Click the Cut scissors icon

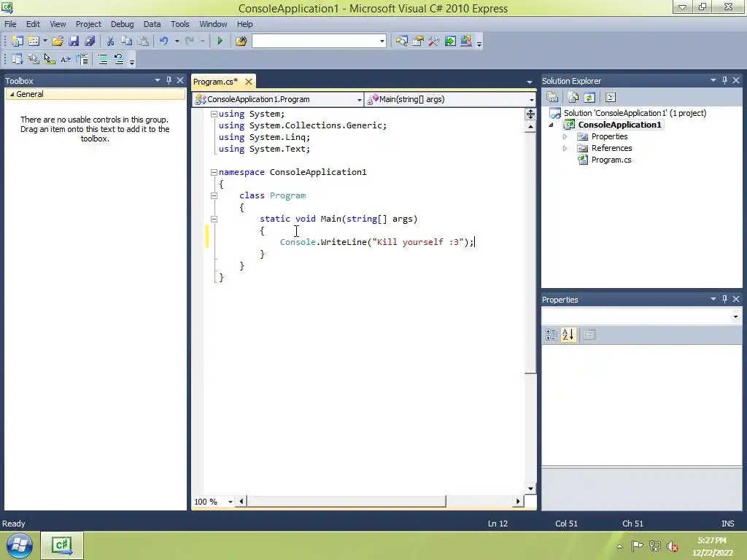click(x=111, y=42)
